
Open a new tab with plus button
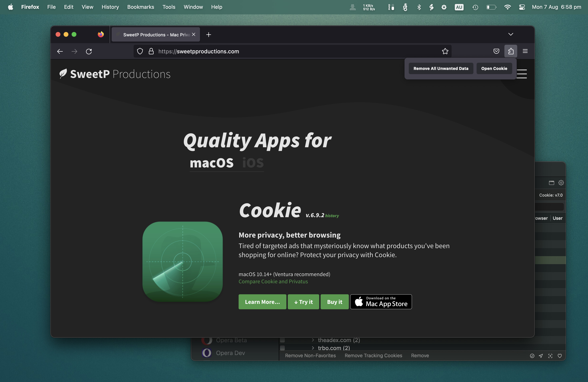(209, 35)
